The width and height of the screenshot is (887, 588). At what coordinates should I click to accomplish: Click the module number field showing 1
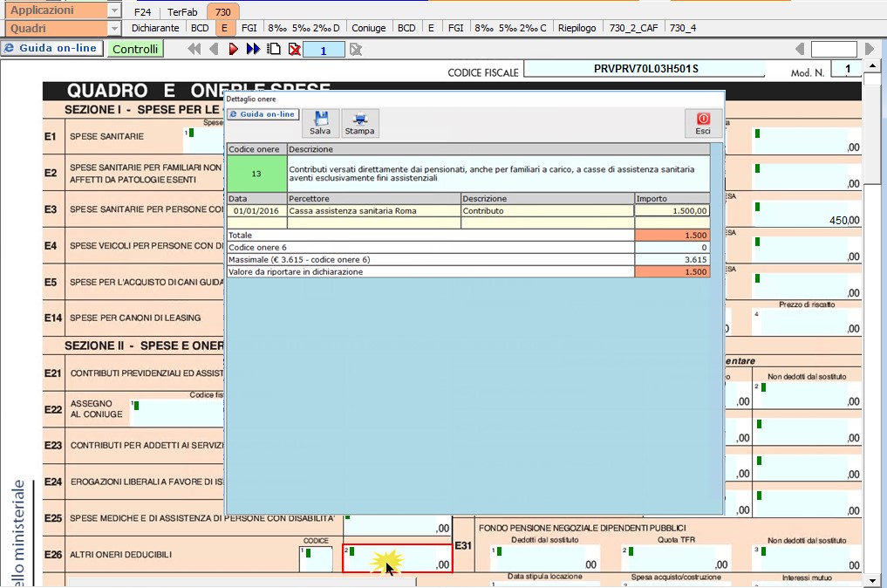pyautogui.click(x=324, y=51)
